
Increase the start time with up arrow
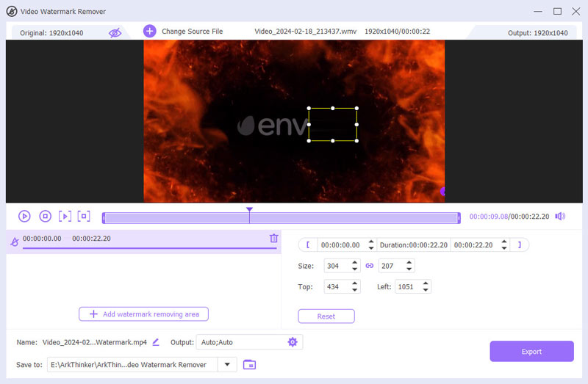(x=371, y=242)
